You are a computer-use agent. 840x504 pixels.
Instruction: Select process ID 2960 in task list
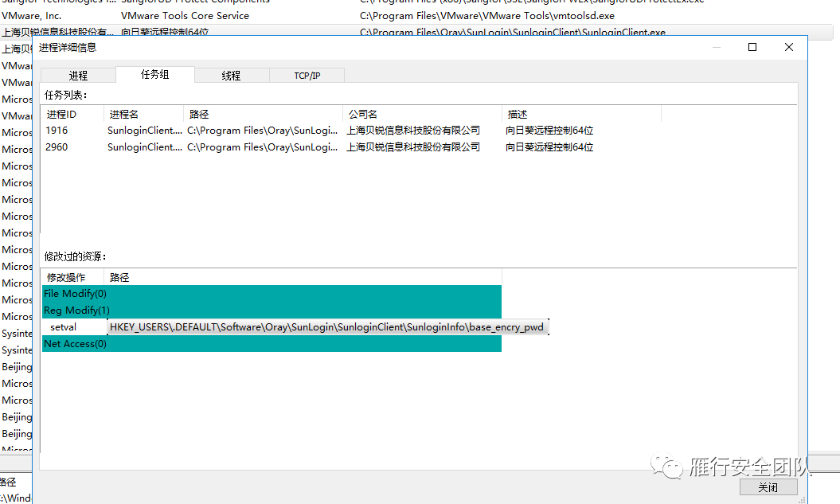click(57, 147)
